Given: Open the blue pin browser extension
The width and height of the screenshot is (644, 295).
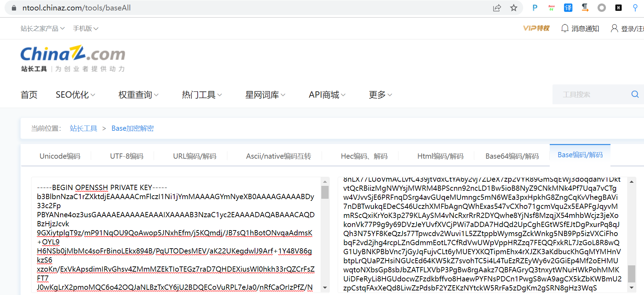Looking at the screenshot, I should [x=635, y=8].
